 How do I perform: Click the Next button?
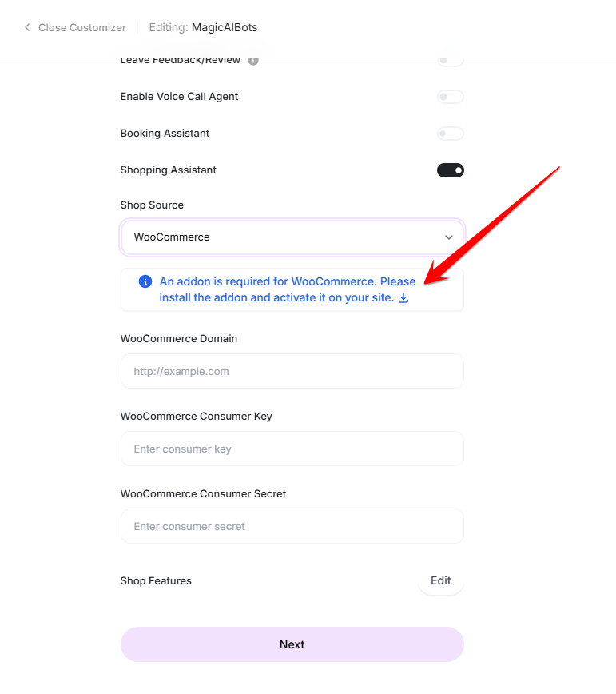[x=292, y=644]
